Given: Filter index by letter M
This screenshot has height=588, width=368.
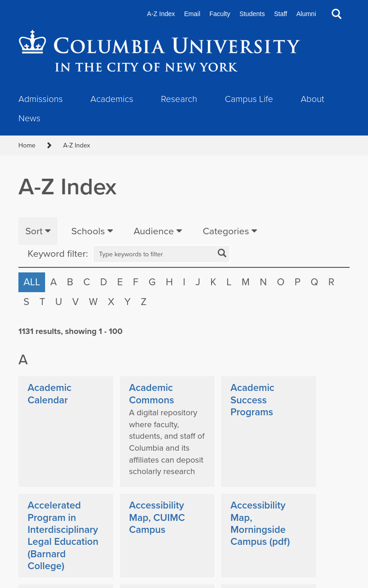Looking at the screenshot, I should pyautogui.click(x=246, y=282).
